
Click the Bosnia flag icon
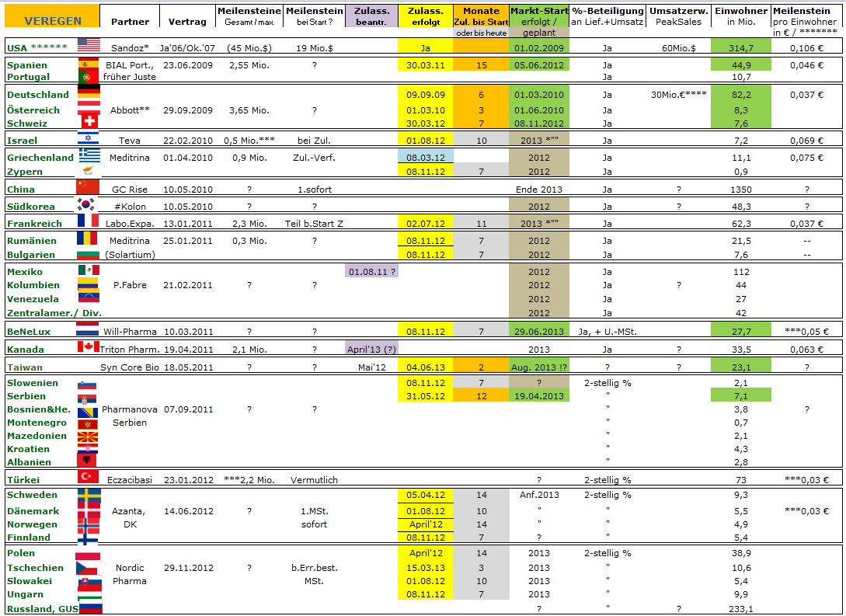pyautogui.click(x=88, y=412)
